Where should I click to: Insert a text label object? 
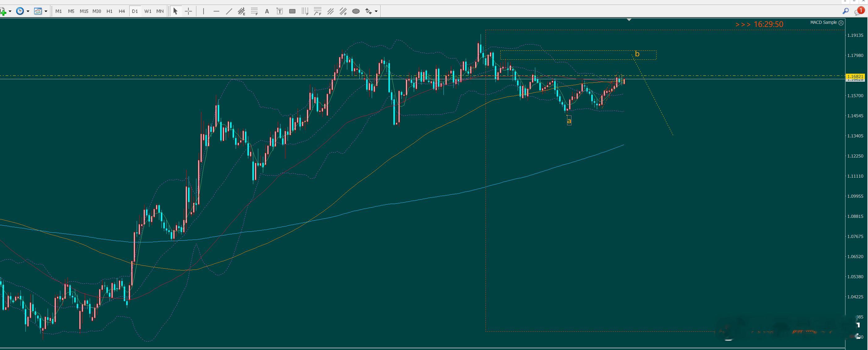click(279, 11)
